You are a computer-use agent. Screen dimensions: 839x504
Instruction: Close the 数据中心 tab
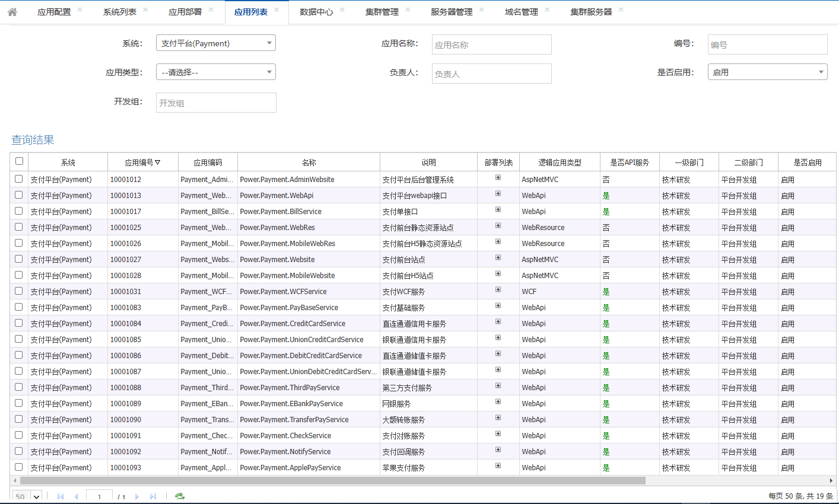[342, 9]
